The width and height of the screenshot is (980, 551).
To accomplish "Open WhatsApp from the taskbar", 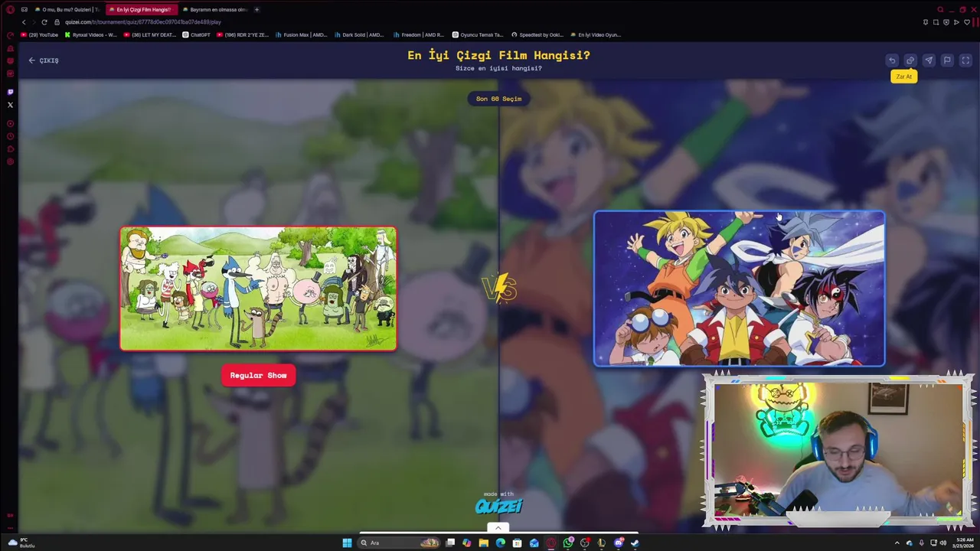I will click(568, 543).
